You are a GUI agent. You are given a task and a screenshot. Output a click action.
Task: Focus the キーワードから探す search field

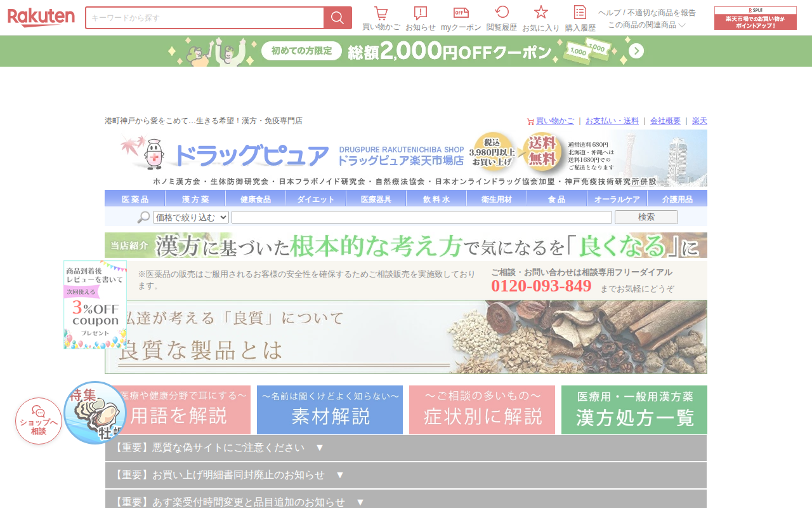(205, 18)
